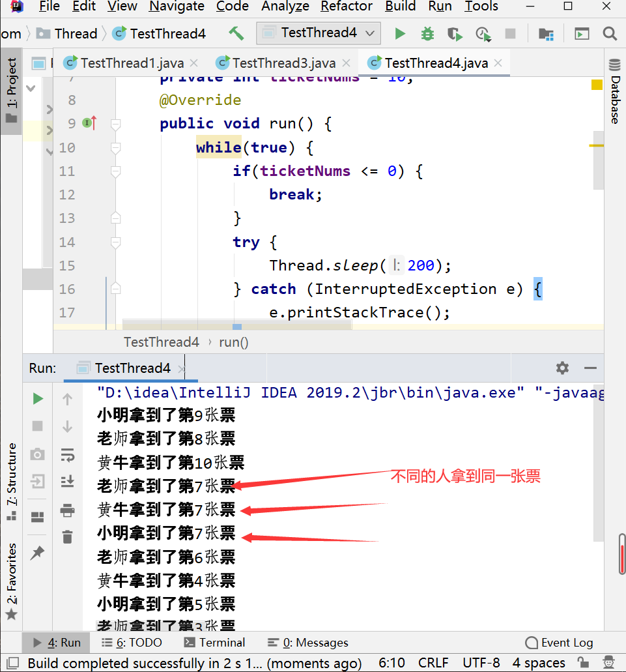The width and height of the screenshot is (626, 672).
Task: Collapse try block fold at line 14
Action: 115,242
